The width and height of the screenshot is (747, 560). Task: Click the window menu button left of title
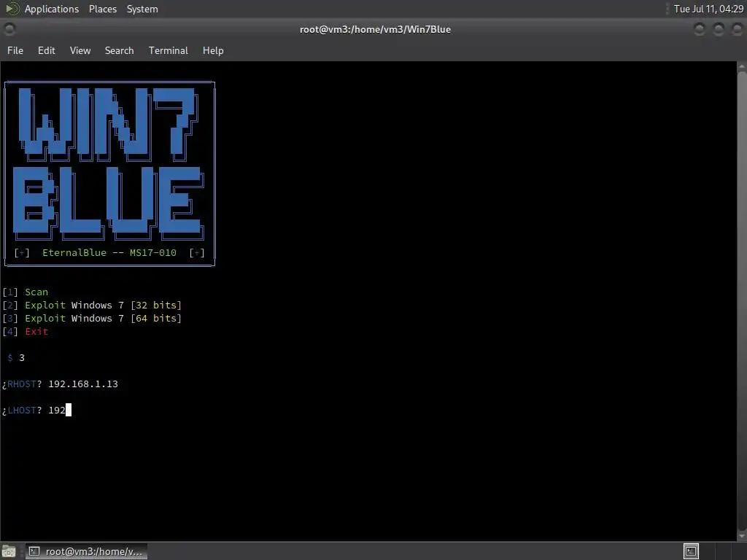coord(9,29)
